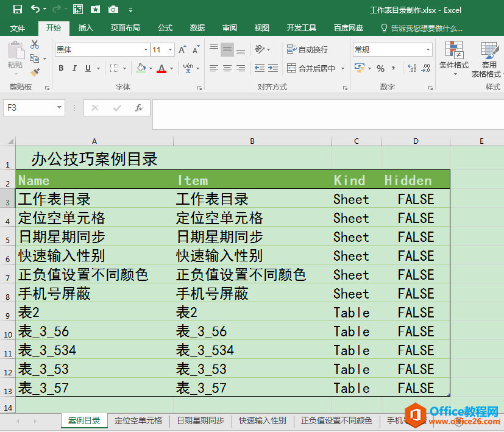This screenshot has width=504, height=432.
Task: Cancel formula entry with X icon
Action: (x=95, y=108)
